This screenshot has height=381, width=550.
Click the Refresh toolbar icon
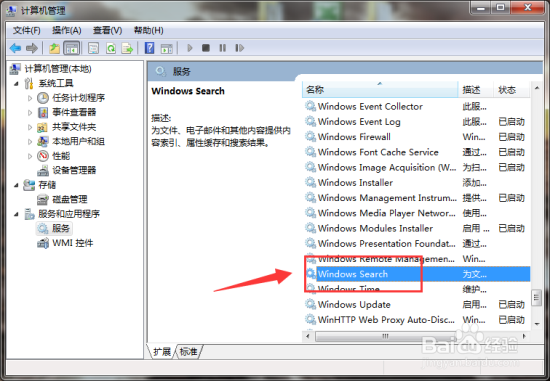tap(111, 48)
